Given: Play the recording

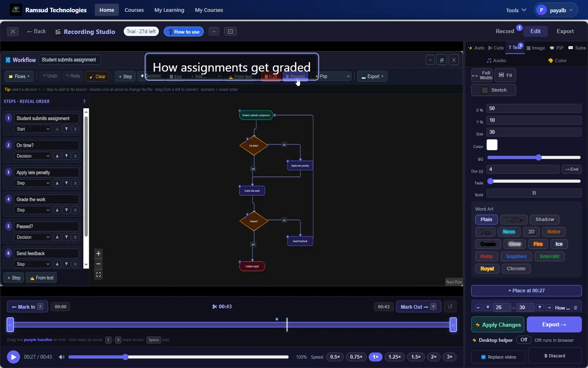Looking at the screenshot, I should [x=13, y=357].
